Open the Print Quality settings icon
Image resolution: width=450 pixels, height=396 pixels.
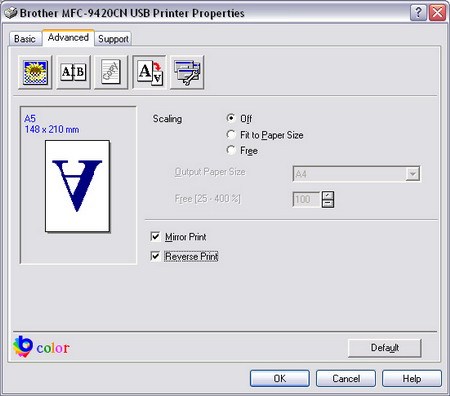35,72
